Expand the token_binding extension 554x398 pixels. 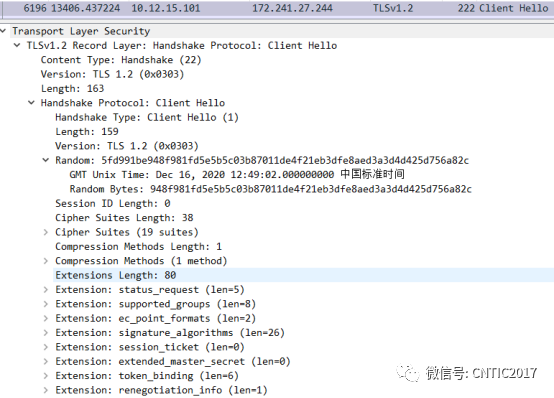(46, 376)
